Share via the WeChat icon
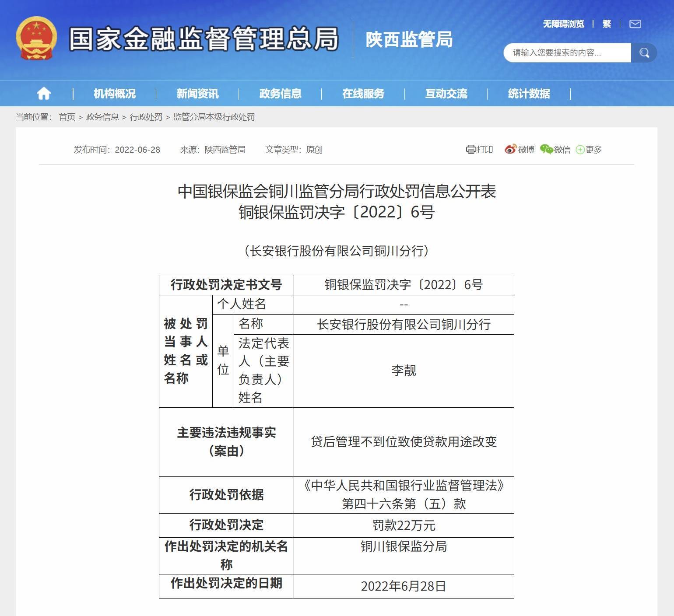 546,150
